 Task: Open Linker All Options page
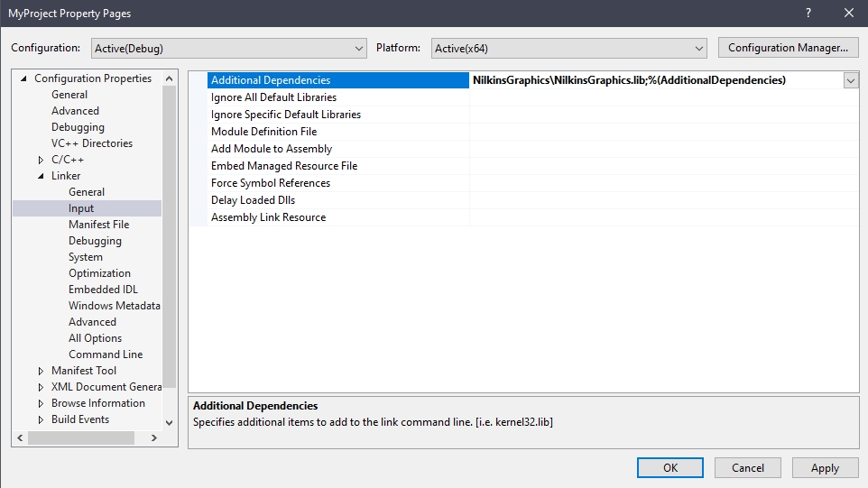pyautogui.click(x=96, y=338)
